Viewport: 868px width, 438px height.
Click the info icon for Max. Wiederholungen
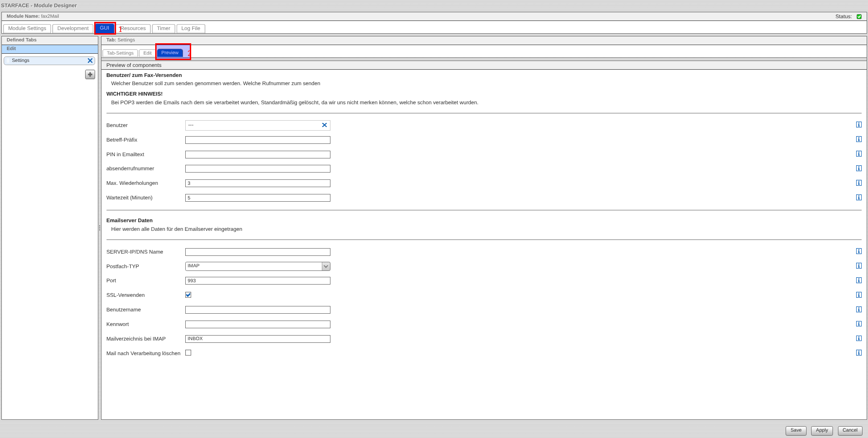click(x=858, y=183)
